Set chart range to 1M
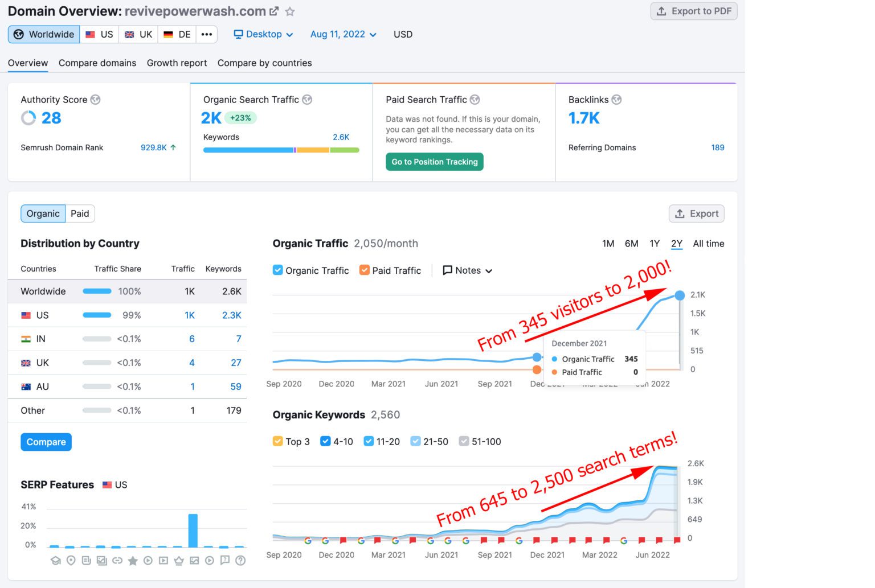 (608, 244)
